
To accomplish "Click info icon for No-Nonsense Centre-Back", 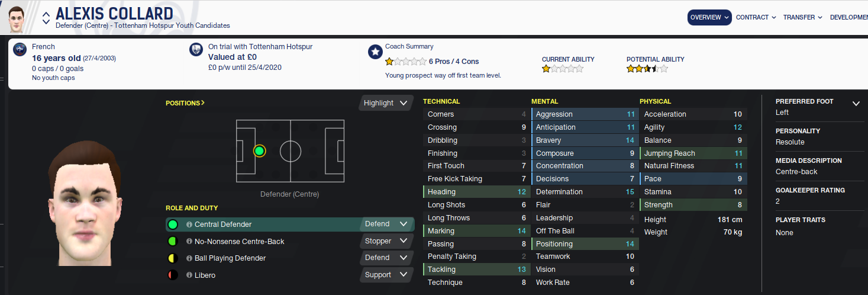I will tap(189, 242).
